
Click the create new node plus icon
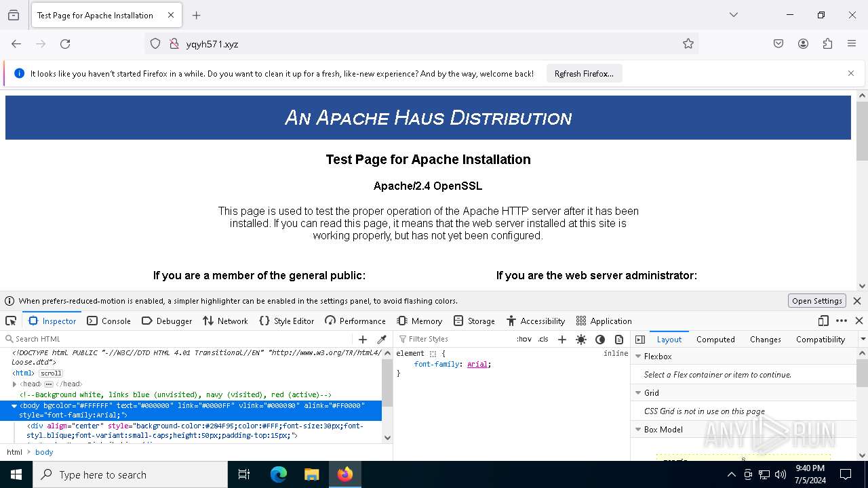(x=363, y=339)
